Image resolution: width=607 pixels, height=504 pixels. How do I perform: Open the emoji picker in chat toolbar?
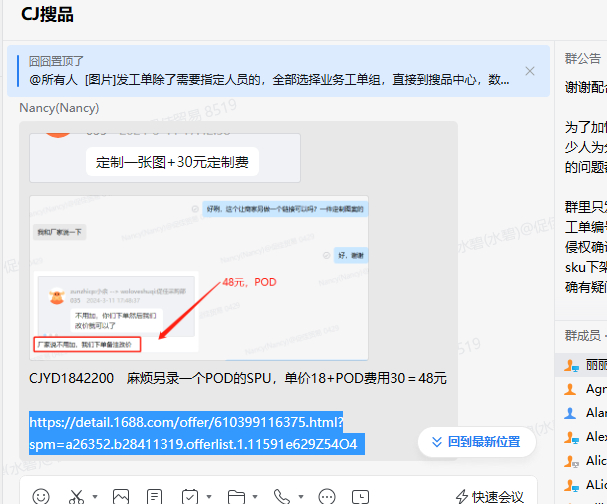[41, 496]
